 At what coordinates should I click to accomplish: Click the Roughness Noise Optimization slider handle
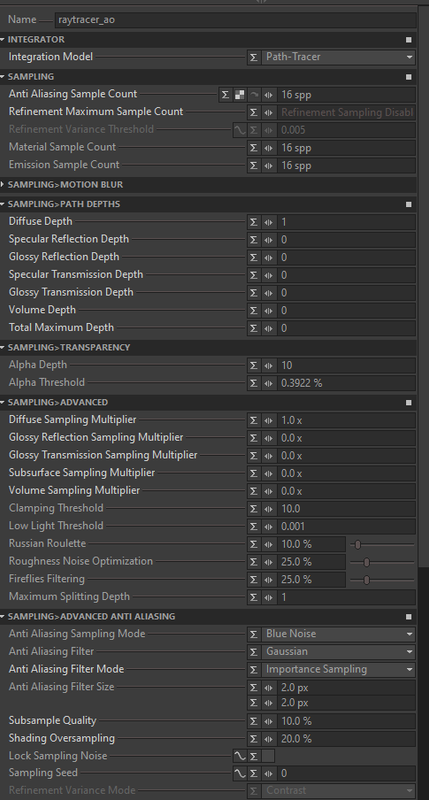[x=366, y=562]
